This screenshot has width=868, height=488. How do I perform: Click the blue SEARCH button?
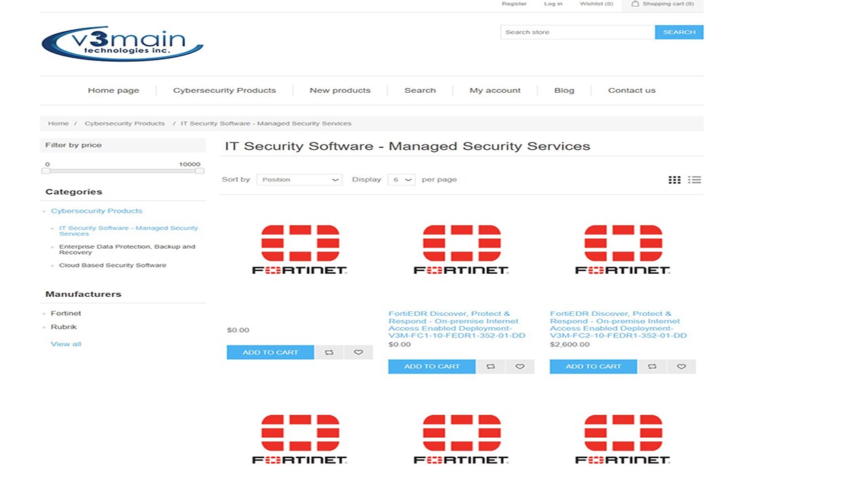click(679, 32)
